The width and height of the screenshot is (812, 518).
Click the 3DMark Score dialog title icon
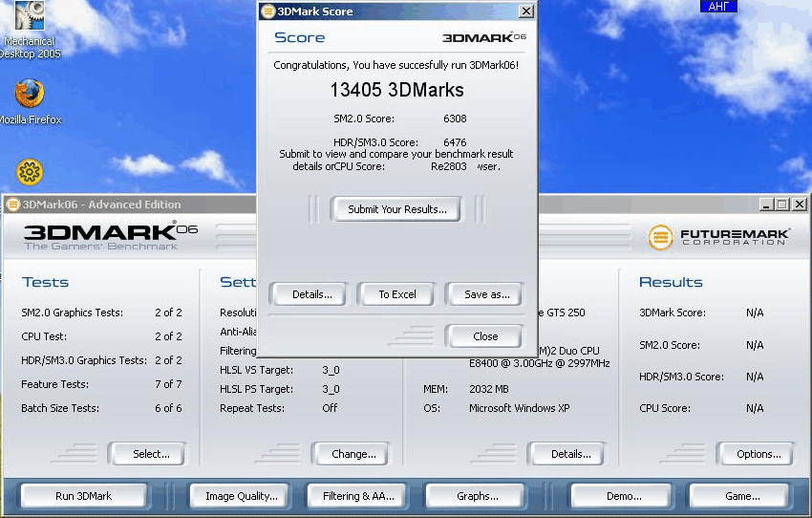[x=267, y=11]
